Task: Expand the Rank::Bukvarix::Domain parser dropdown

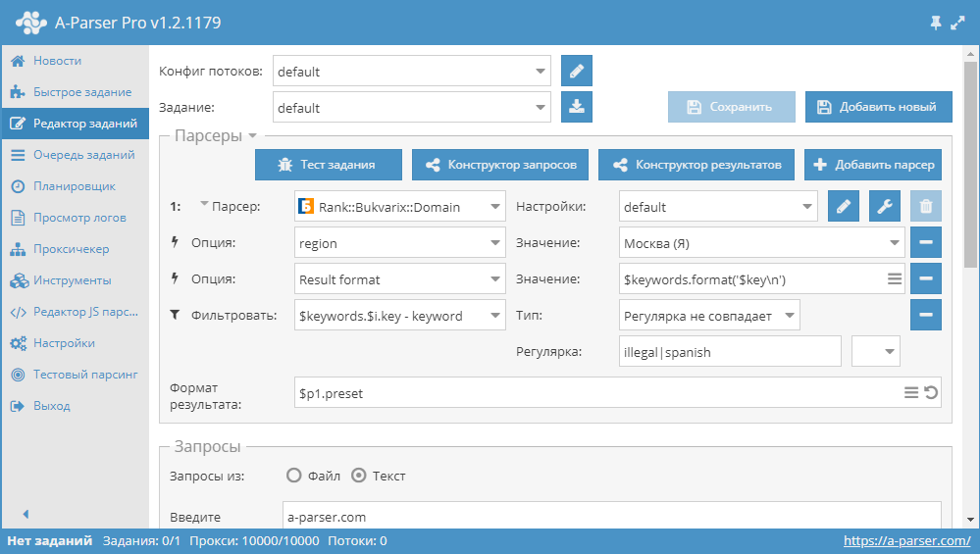Action: pyautogui.click(x=400, y=207)
